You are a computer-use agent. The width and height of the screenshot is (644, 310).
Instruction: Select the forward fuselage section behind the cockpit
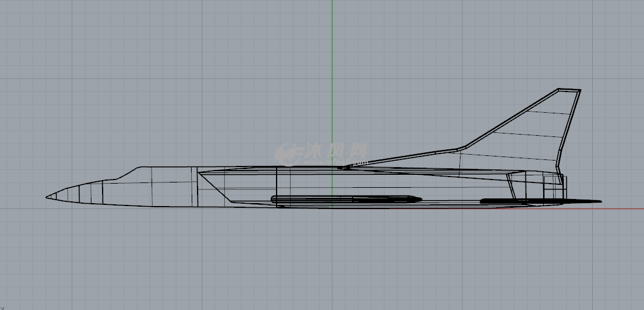[x=174, y=186]
